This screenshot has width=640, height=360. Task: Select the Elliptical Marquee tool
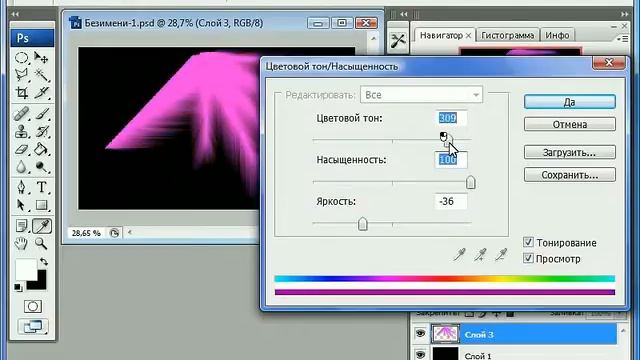click(x=22, y=58)
